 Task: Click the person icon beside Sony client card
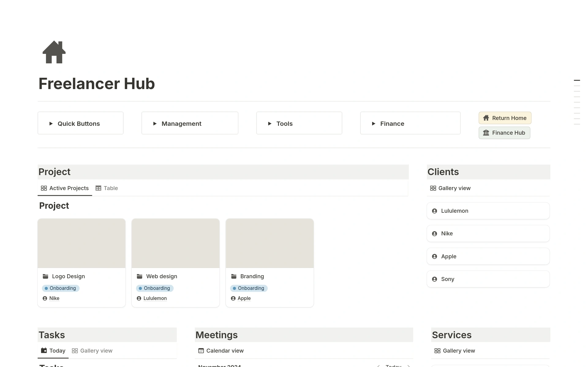(x=435, y=279)
